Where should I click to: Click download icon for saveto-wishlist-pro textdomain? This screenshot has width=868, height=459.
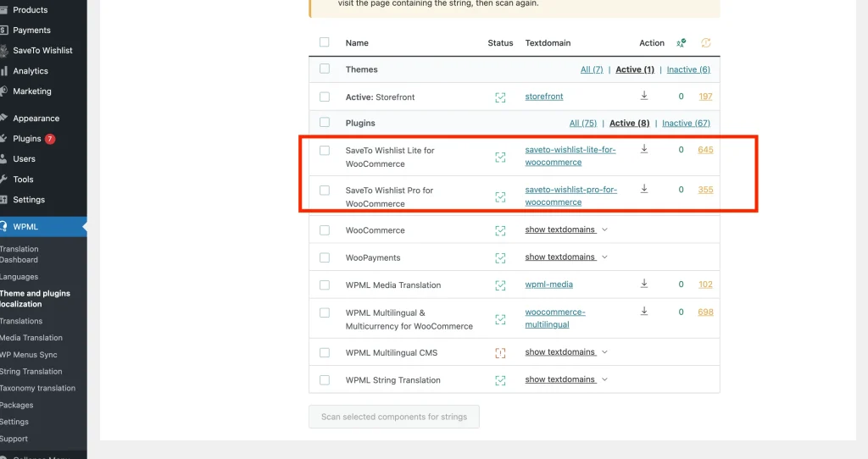click(x=644, y=189)
